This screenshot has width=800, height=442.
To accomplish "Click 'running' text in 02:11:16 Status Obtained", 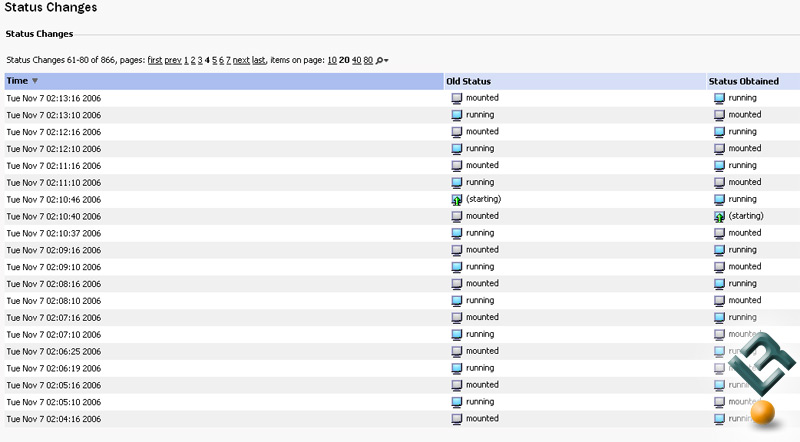I will [742, 165].
